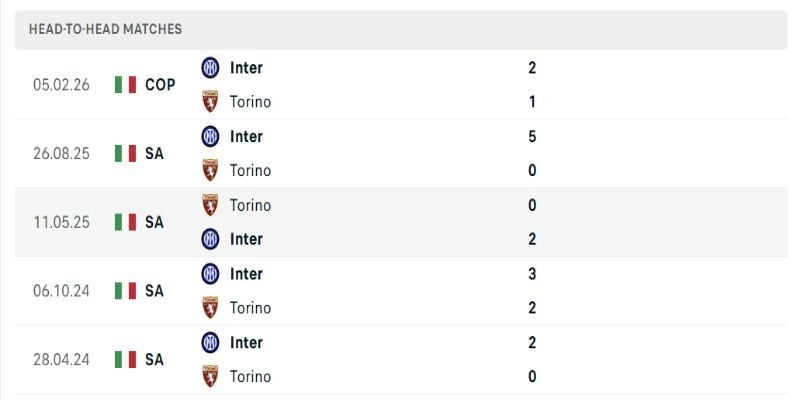Click Italy flag in 28.04.24 row

(x=125, y=359)
